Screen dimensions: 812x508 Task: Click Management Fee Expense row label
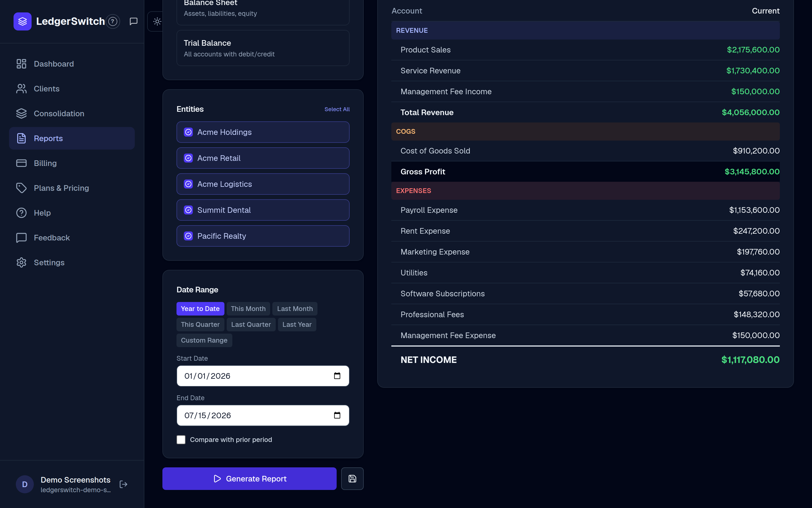(448, 335)
